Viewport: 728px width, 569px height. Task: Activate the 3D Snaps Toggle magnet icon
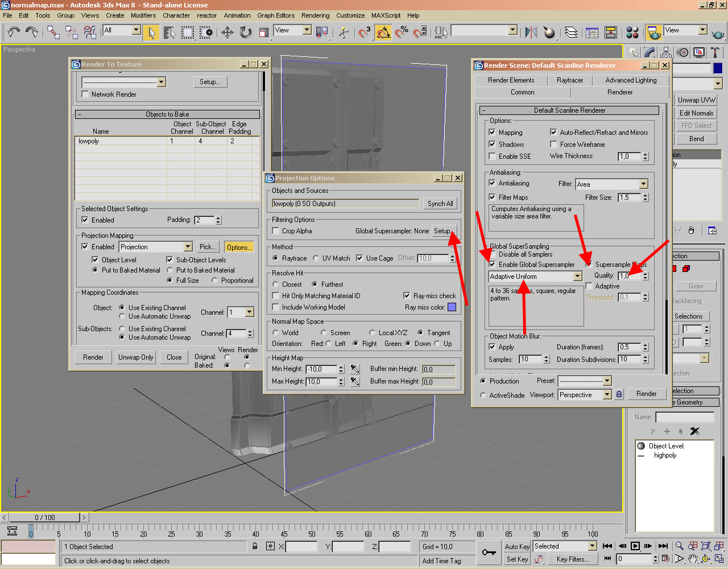pyautogui.click(x=363, y=32)
